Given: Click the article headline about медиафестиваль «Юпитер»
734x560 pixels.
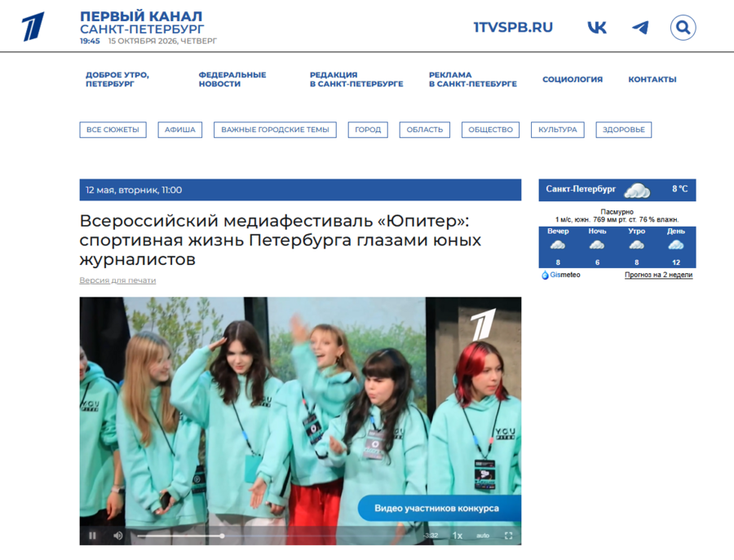Looking at the screenshot, I should 281,240.
